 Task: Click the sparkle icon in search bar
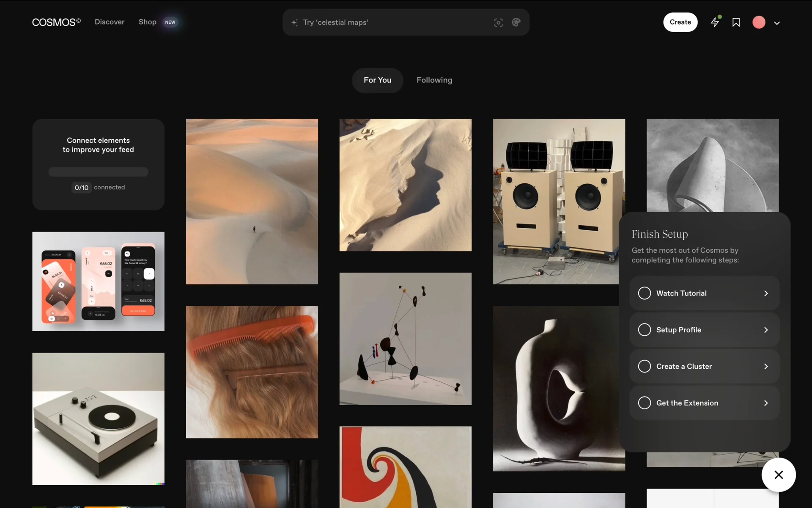pyautogui.click(x=295, y=22)
